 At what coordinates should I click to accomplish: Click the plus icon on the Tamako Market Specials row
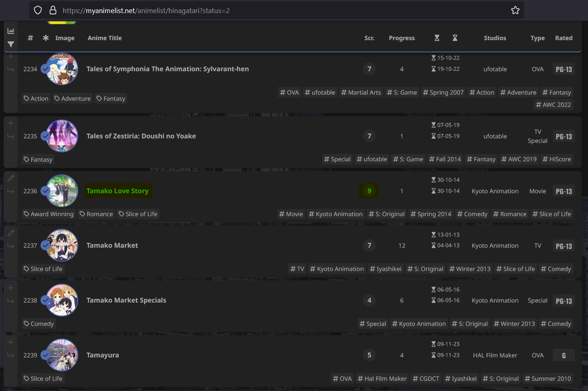[11, 288]
